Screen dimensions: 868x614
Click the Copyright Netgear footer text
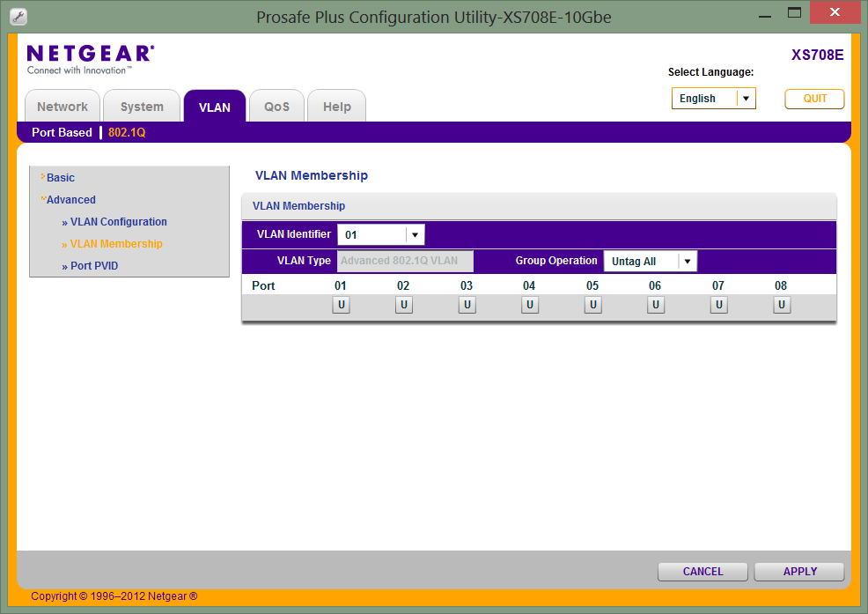coord(114,596)
